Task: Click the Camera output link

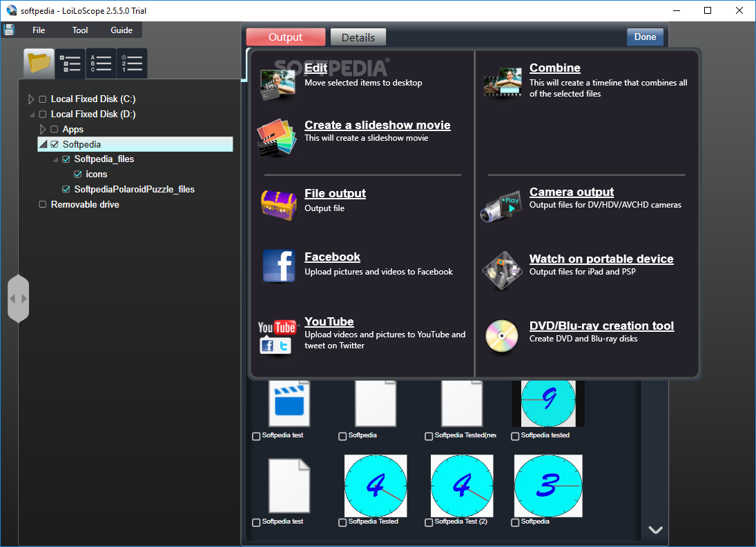Action: click(x=572, y=192)
